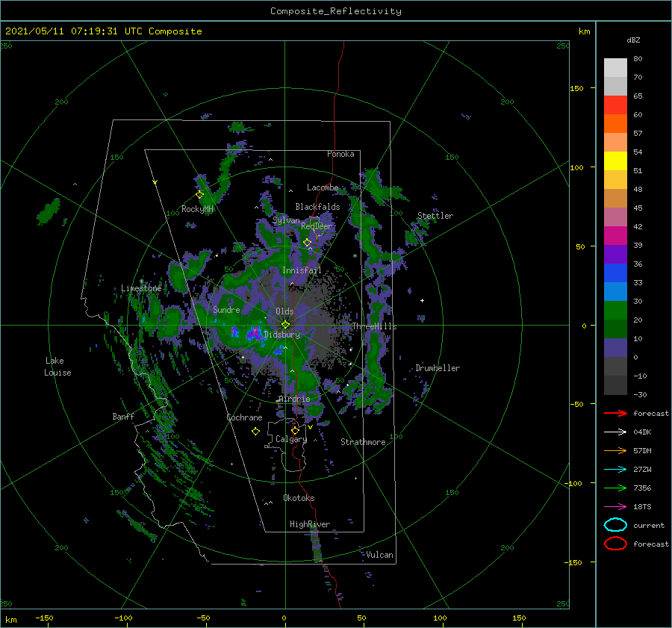The height and width of the screenshot is (628, 672).
Task: Click the 18TS legend label
Action: click(x=642, y=507)
